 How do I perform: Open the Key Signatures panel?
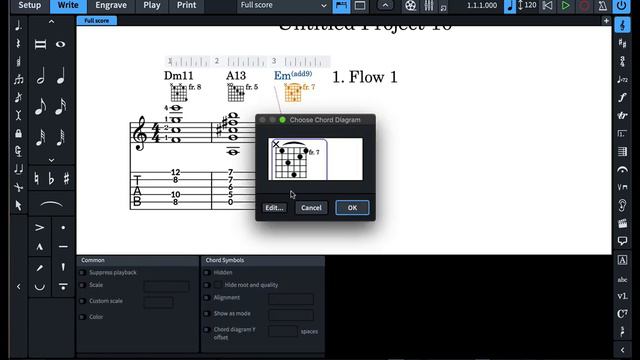[622, 43]
